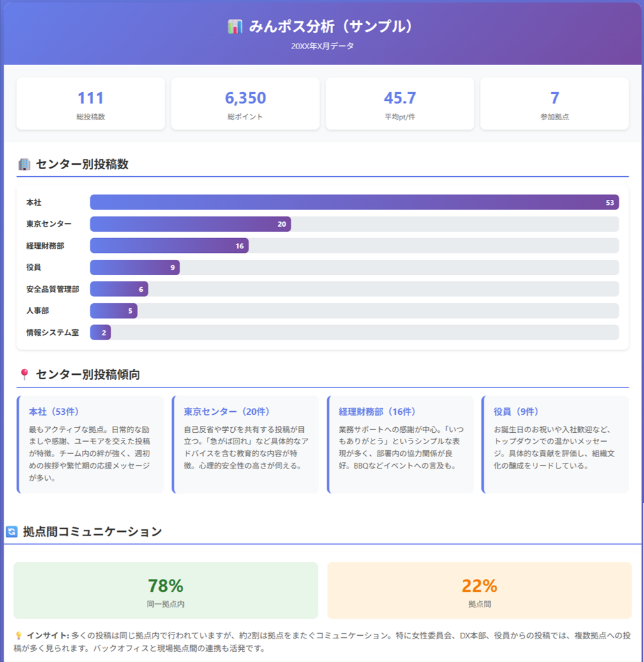Click the bar chart icon in the header
Viewport: 644px width, 662px height.
coord(234,26)
